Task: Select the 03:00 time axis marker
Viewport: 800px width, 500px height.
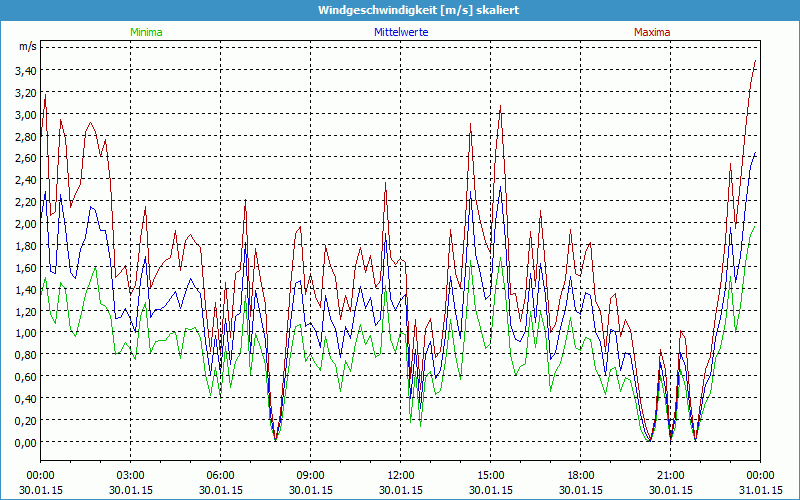Action: click(x=130, y=475)
